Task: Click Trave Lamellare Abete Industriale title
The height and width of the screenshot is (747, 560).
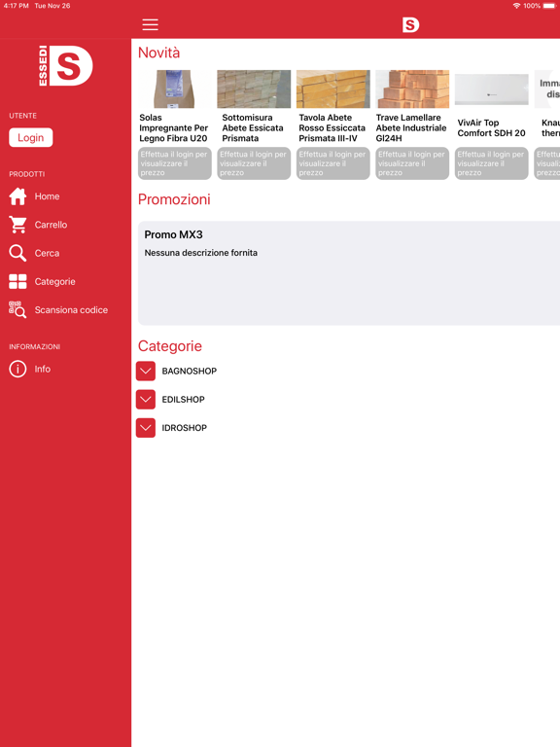Action: tap(411, 127)
